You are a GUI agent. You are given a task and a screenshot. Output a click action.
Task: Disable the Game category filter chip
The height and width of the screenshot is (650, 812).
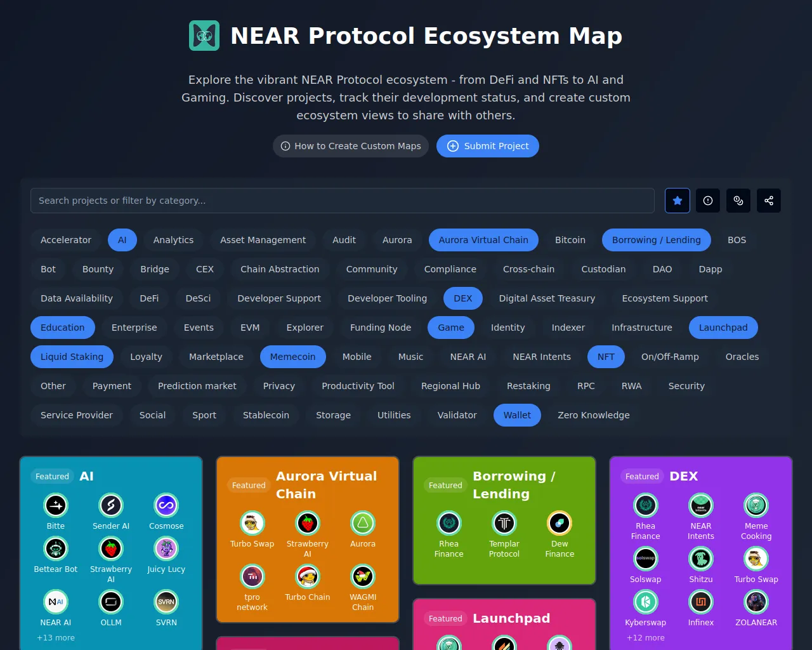(451, 328)
